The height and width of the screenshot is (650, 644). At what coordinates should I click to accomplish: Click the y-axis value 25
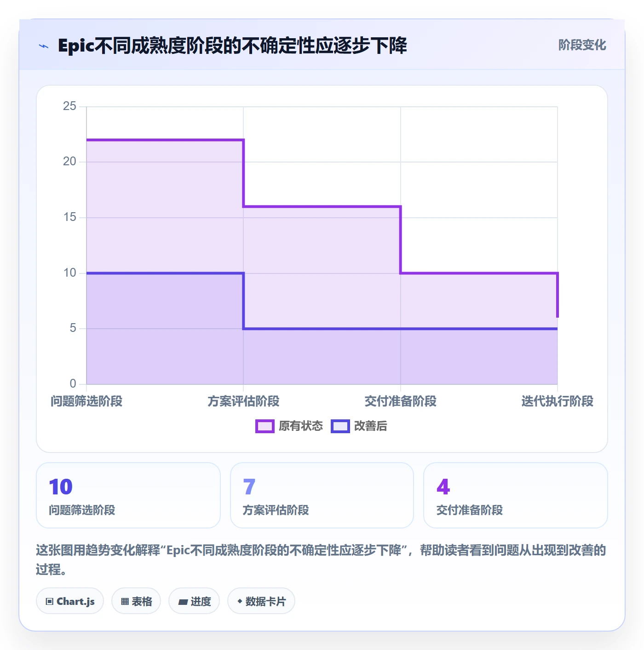[69, 106]
